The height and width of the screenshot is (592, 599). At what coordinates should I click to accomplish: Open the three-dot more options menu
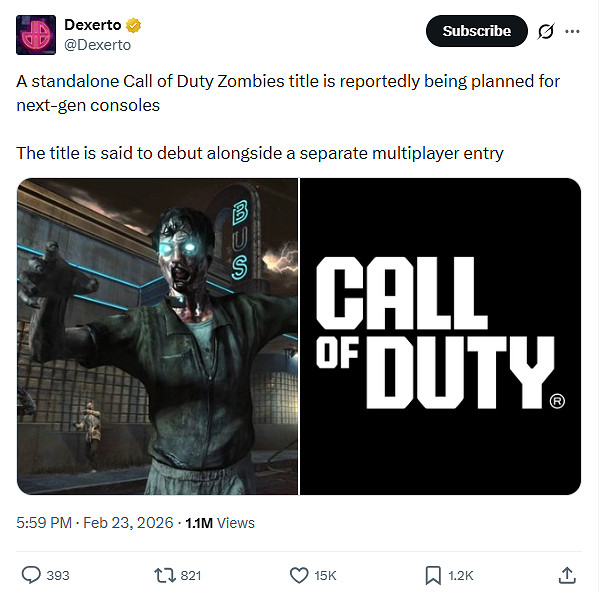(572, 31)
